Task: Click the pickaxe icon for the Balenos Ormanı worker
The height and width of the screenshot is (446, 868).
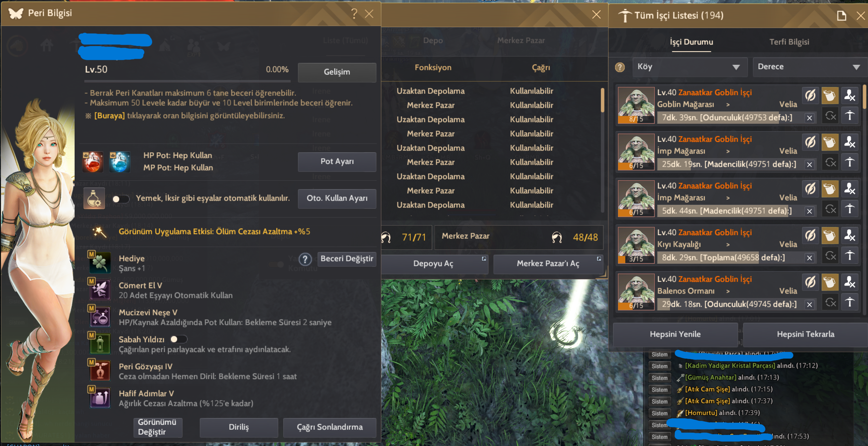Action: click(849, 302)
